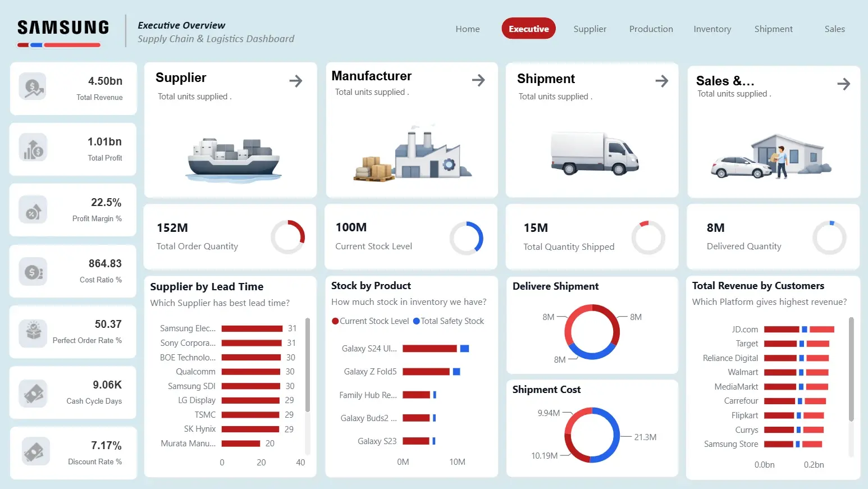The image size is (868, 489).
Task: Click the Total Profit KPI icon
Action: pos(33,148)
